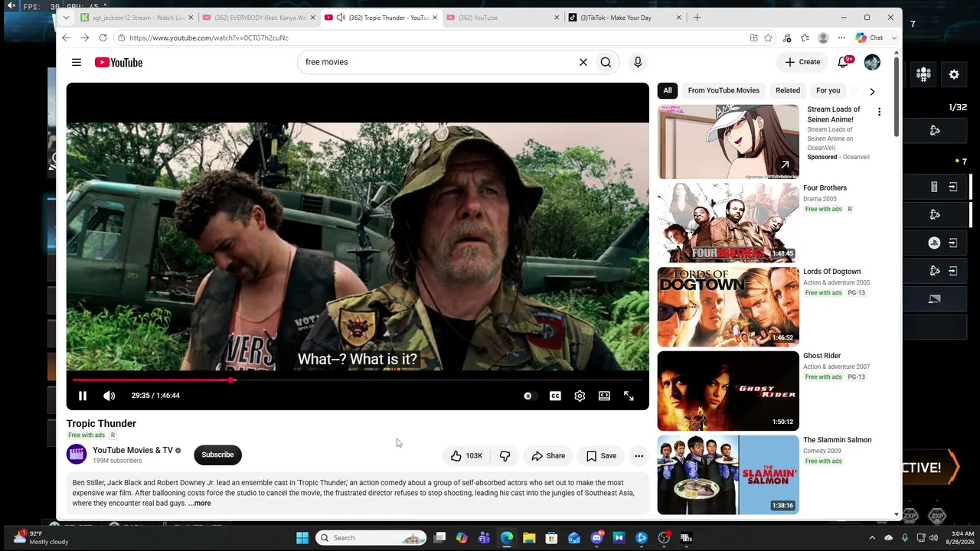Switch to the EVERYBODY feat. Kanye tab
This screenshot has height=551, width=980.
(x=260, y=18)
